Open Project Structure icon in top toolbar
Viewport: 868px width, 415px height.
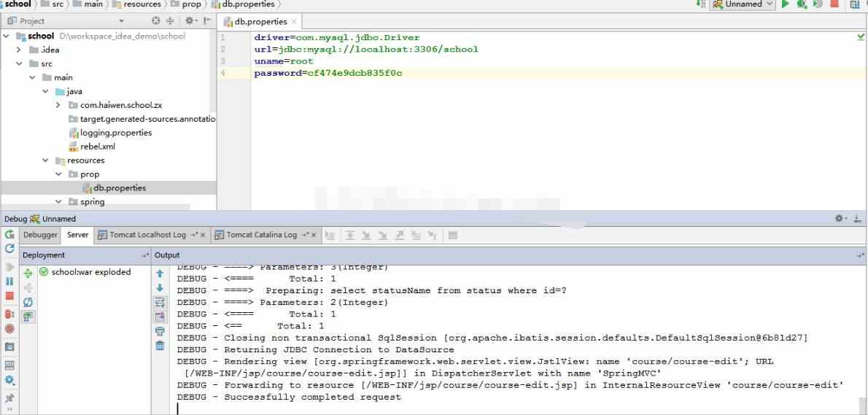pyautogui.click(x=854, y=4)
